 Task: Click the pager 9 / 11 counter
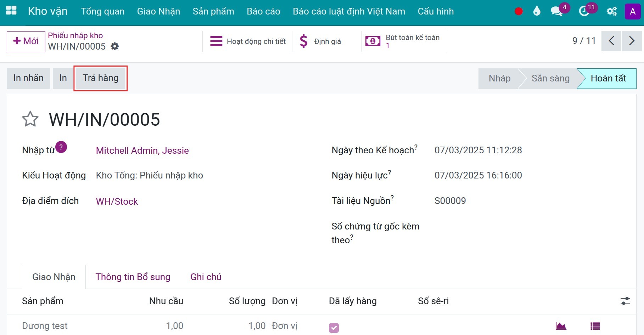[584, 41]
